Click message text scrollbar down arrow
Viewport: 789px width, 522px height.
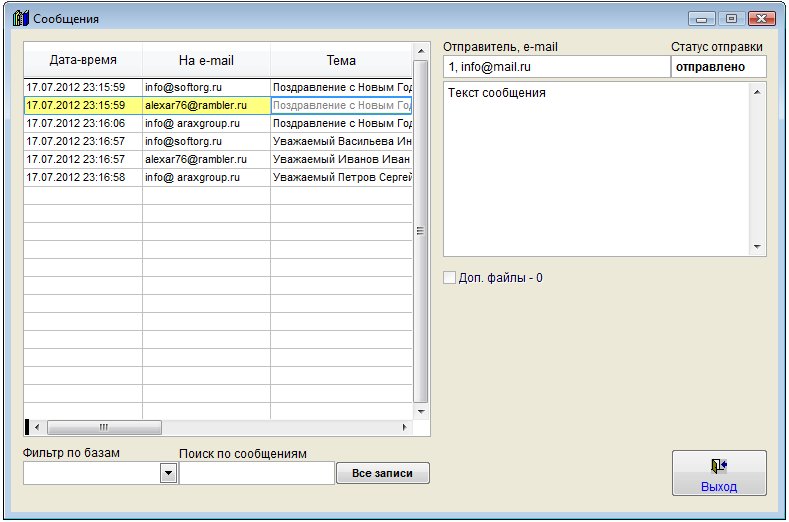(x=757, y=247)
